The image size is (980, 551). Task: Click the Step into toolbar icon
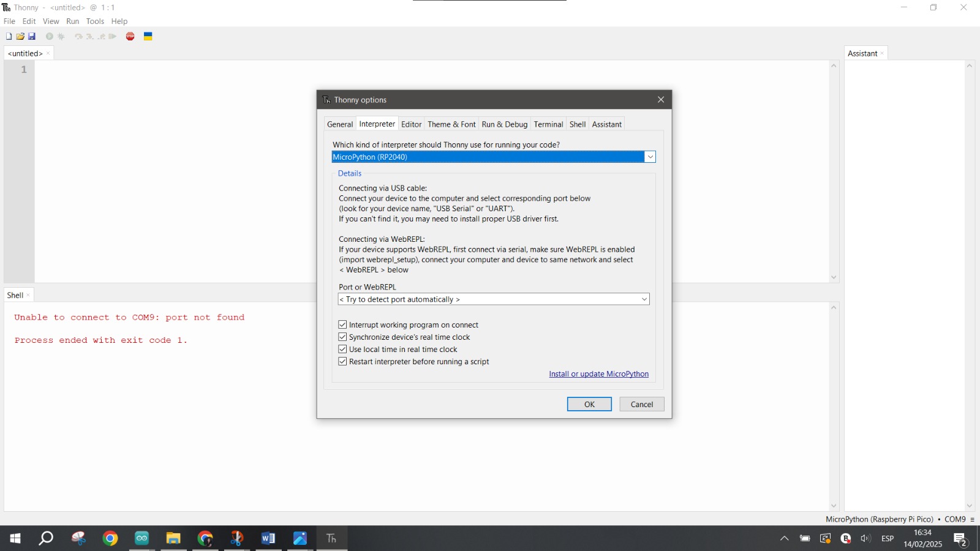90,37
